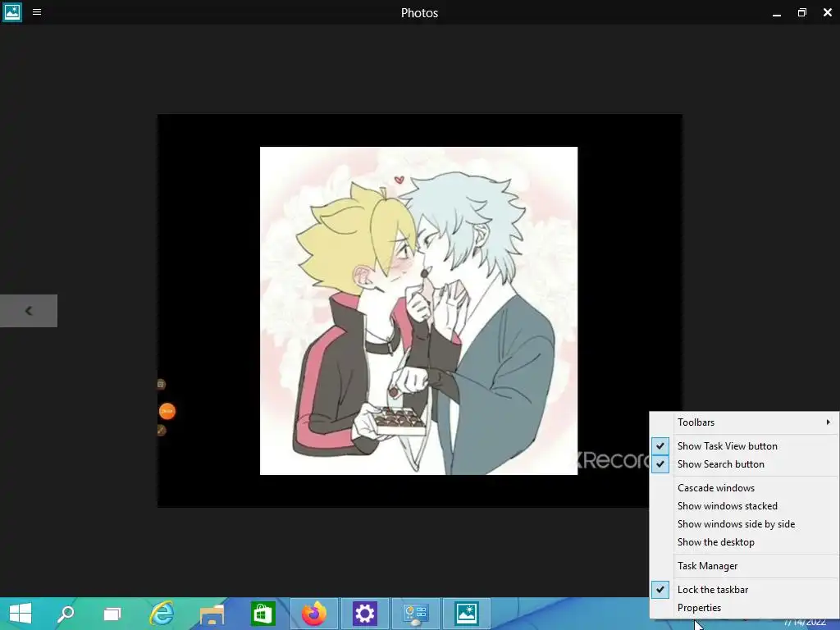Minimize the Photos window
Viewport: 840px width, 630px height.
(x=776, y=13)
